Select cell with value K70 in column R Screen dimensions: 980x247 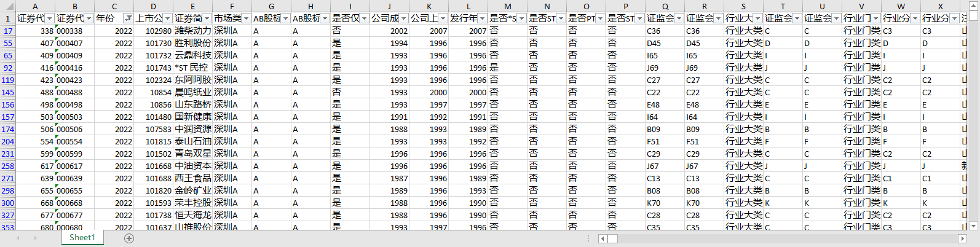click(x=705, y=203)
